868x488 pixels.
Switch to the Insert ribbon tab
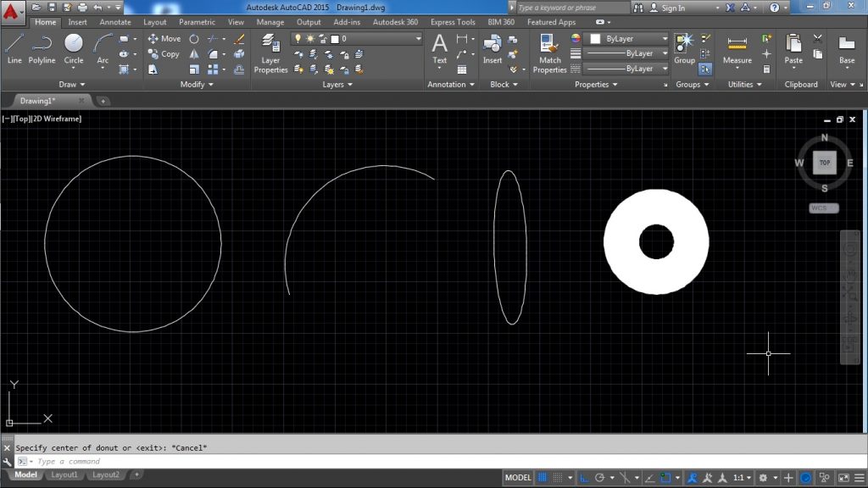tap(77, 22)
